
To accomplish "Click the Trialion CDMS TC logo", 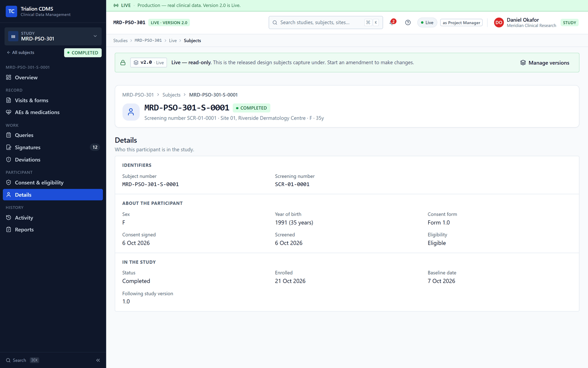I will 11,11.
